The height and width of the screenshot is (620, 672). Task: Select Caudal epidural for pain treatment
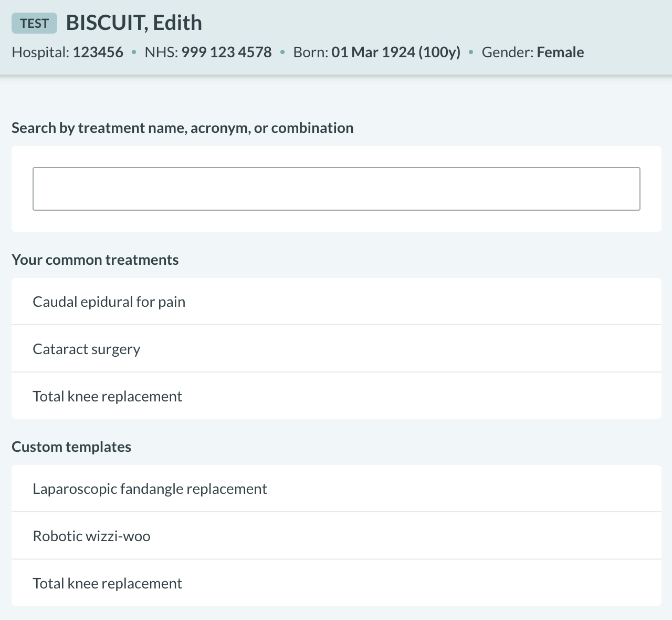coord(109,302)
